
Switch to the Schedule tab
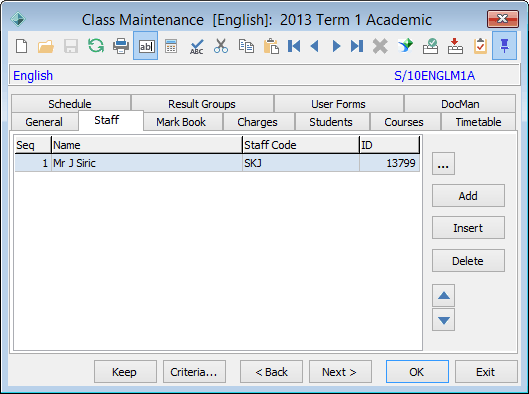(70, 104)
